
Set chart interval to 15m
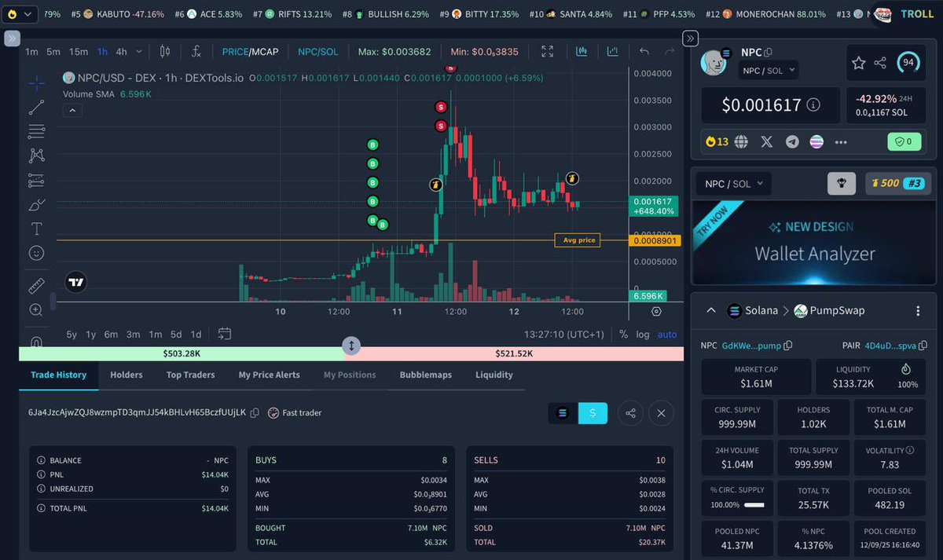tap(79, 52)
